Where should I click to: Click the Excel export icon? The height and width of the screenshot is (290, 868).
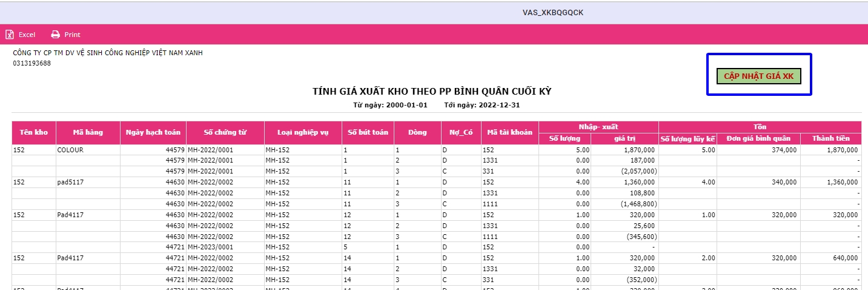tap(10, 35)
